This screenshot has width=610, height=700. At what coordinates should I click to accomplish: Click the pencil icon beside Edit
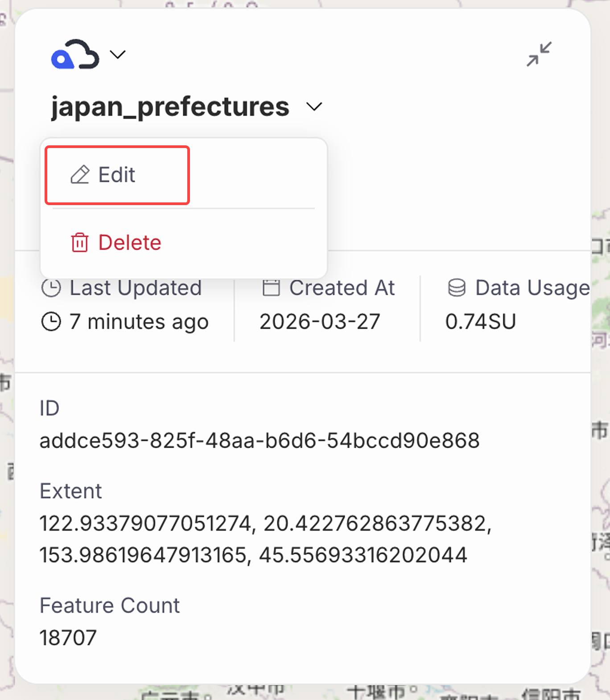point(80,175)
